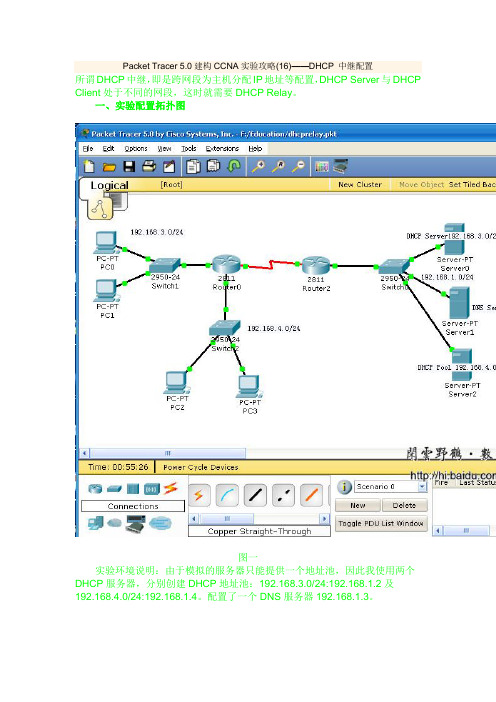The height and width of the screenshot is (702, 496).
Task: Choose the Console cable connection icon
Action: coord(227,495)
